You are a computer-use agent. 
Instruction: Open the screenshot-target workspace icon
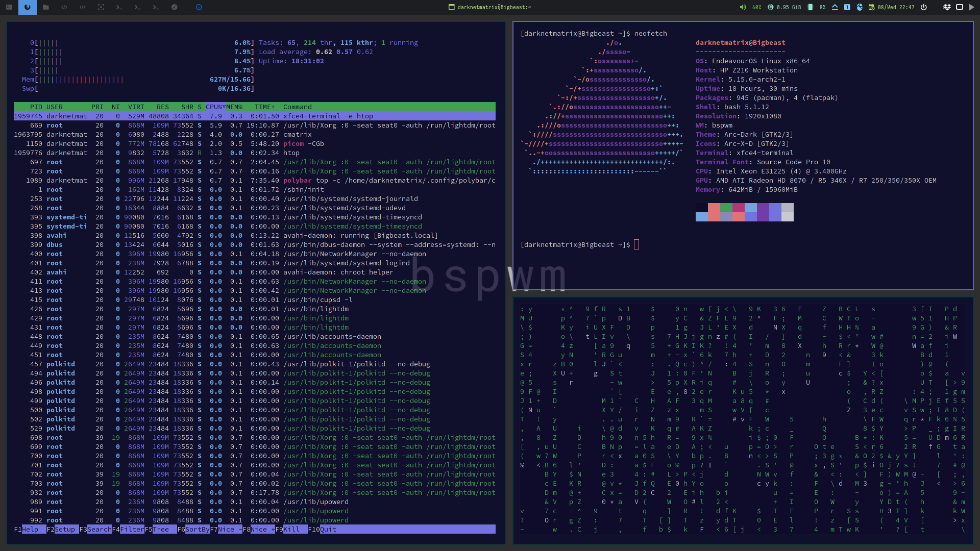pyautogui.click(x=101, y=7)
